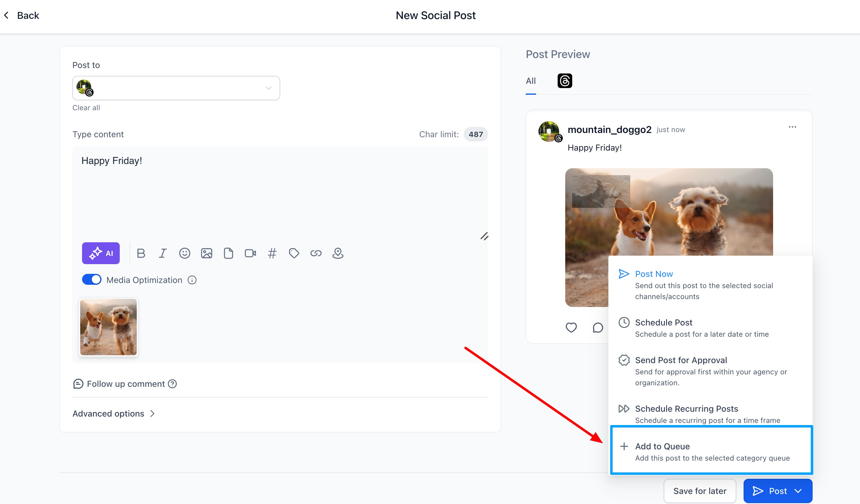Switch to the Threads preview tab
Image resolution: width=860 pixels, height=504 pixels.
tap(564, 81)
